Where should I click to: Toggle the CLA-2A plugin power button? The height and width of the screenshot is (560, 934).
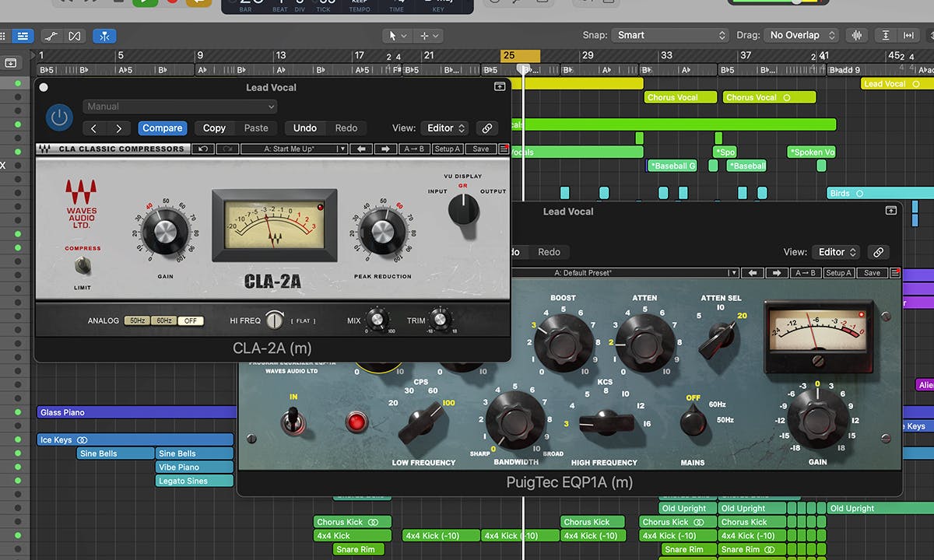[59, 117]
